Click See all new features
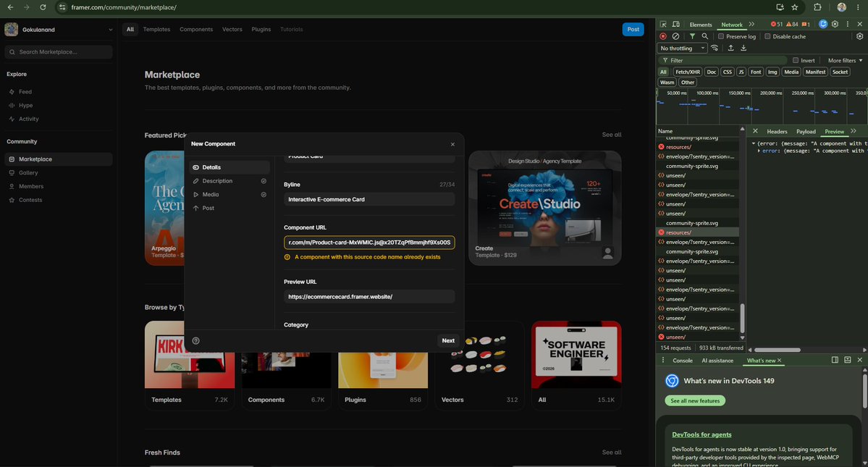Screen dimensions: 868x467 695,400
